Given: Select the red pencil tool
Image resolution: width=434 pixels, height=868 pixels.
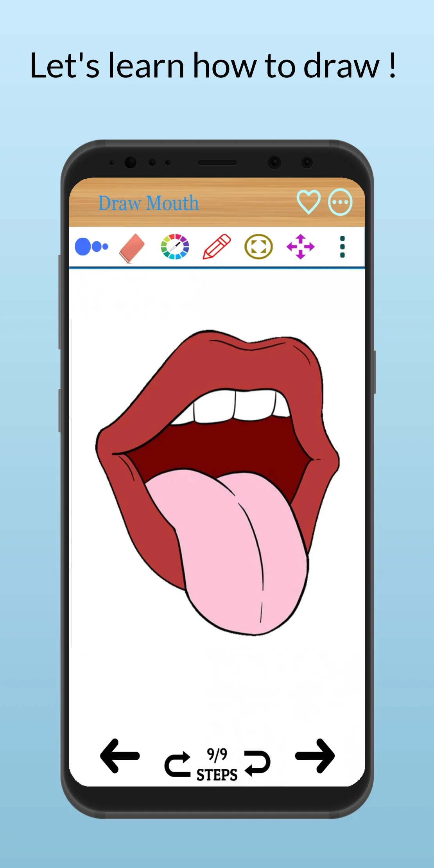Looking at the screenshot, I should 217,247.
